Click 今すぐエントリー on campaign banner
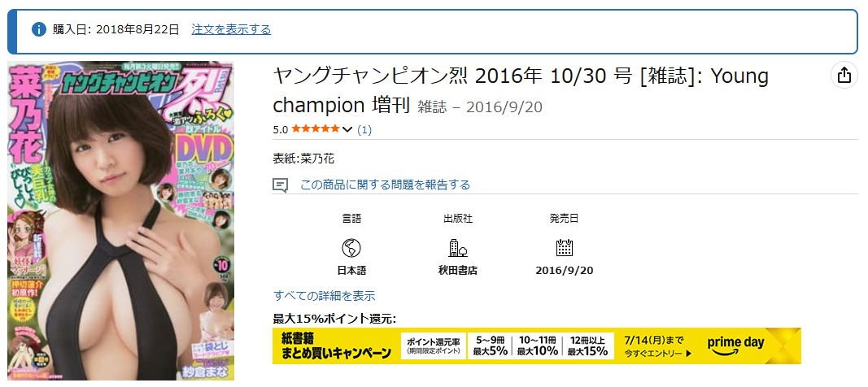Screen dimensions: 868x387 (x=657, y=353)
